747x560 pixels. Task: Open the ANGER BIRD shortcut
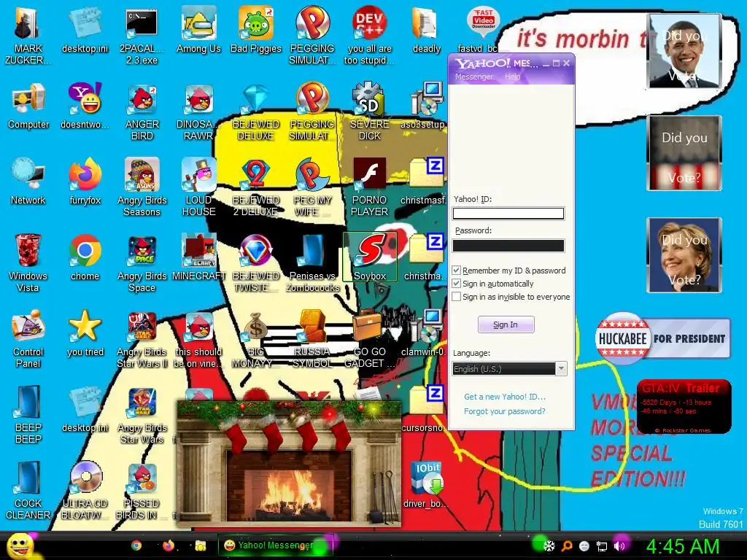coord(142,112)
